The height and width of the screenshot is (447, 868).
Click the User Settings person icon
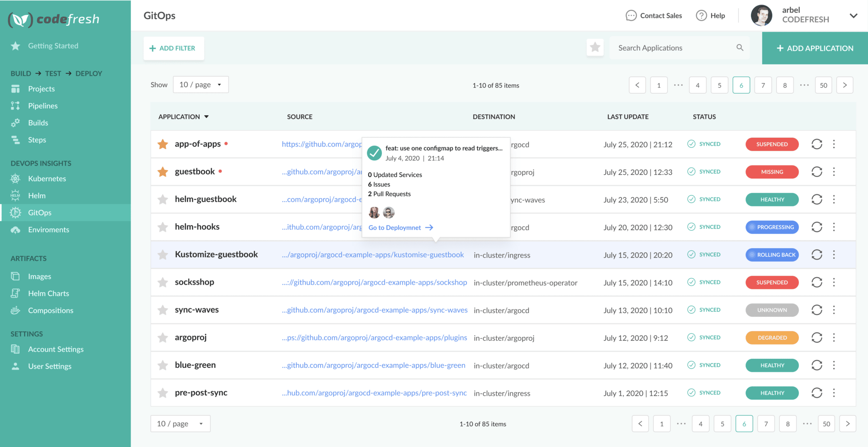pos(16,366)
